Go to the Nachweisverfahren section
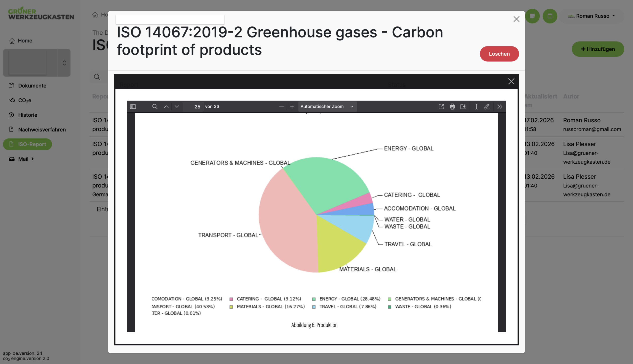This screenshot has height=364, width=633. [x=42, y=129]
